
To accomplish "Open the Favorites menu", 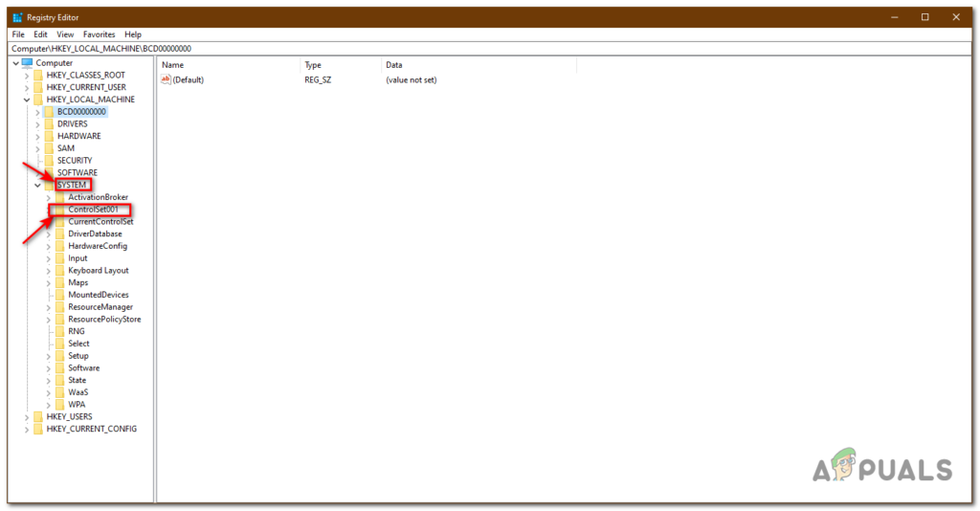I will click(99, 34).
